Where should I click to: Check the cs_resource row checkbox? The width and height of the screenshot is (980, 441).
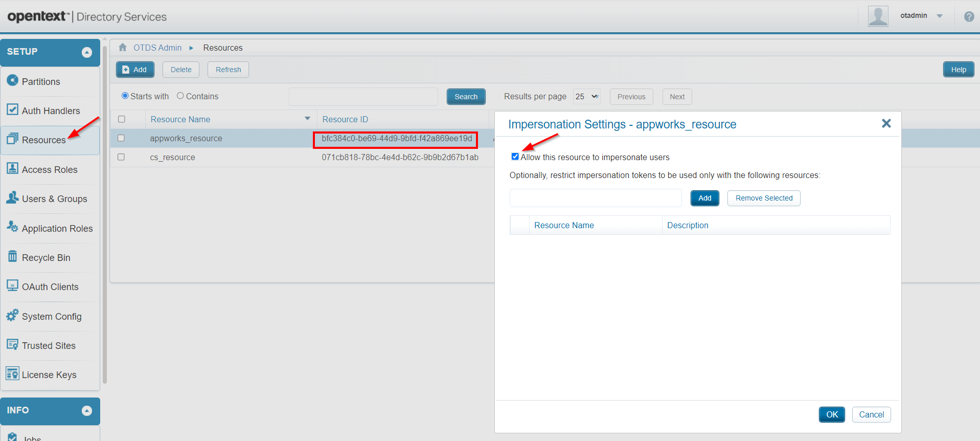pos(121,157)
